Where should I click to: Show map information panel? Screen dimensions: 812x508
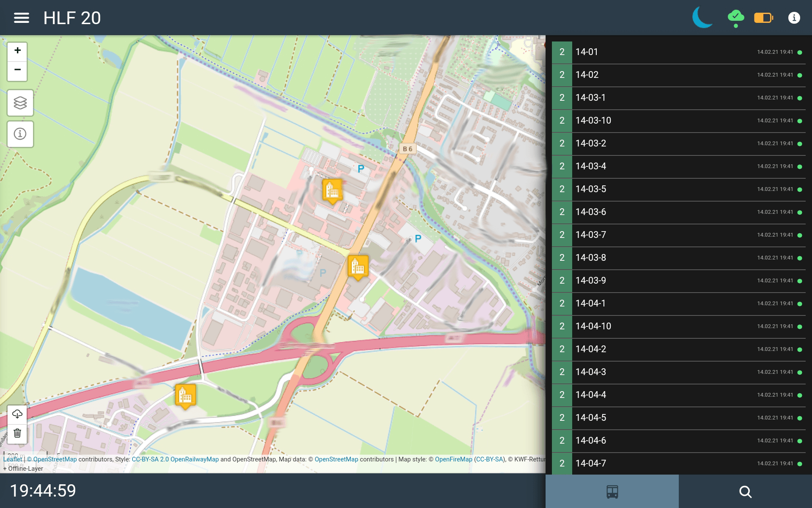(20, 134)
